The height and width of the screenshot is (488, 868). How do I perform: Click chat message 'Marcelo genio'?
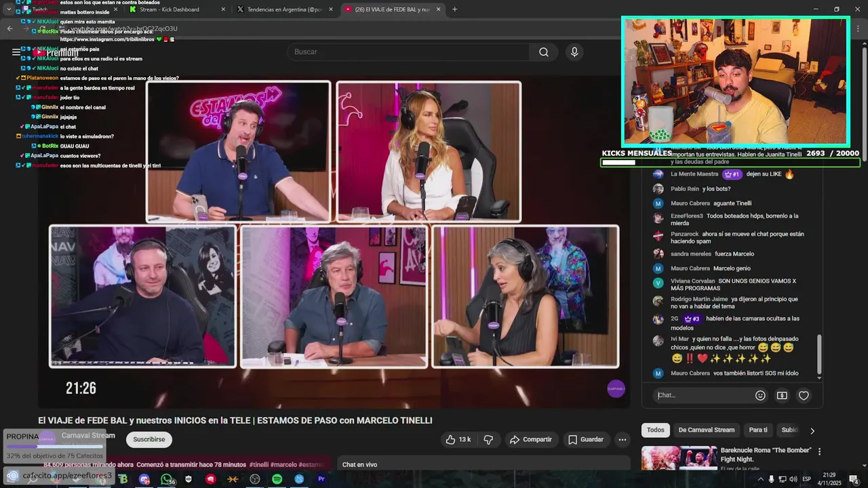[732, 268]
